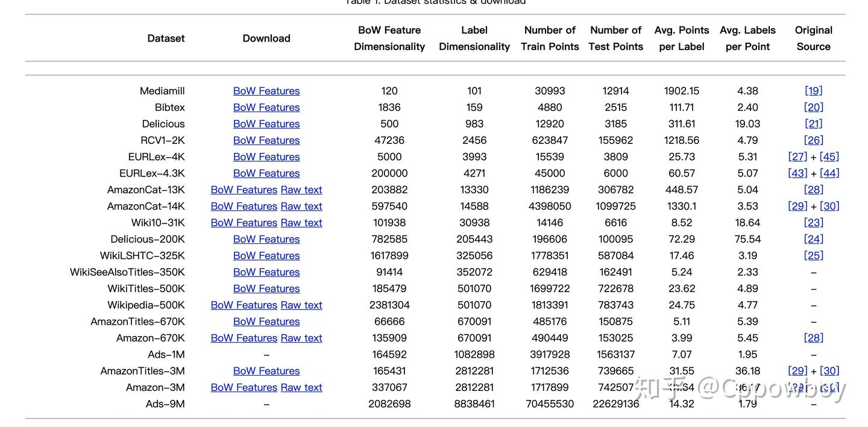Open RCV1-2K BoW Features link
Viewport: 868px width, 427px height.
coord(266,140)
